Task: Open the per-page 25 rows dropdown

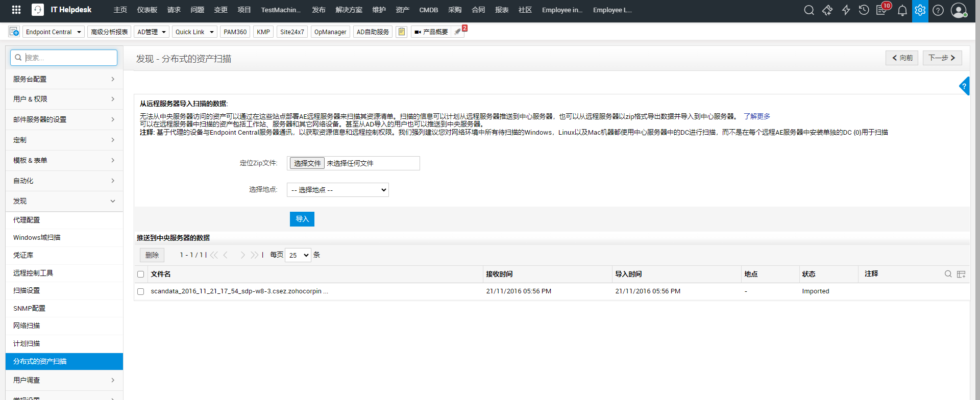Action: coord(298,255)
